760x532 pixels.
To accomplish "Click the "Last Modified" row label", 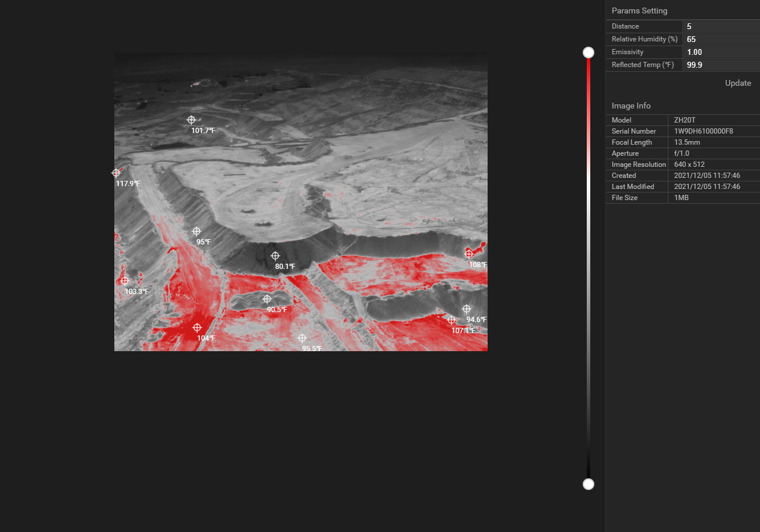I will click(x=633, y=187).
